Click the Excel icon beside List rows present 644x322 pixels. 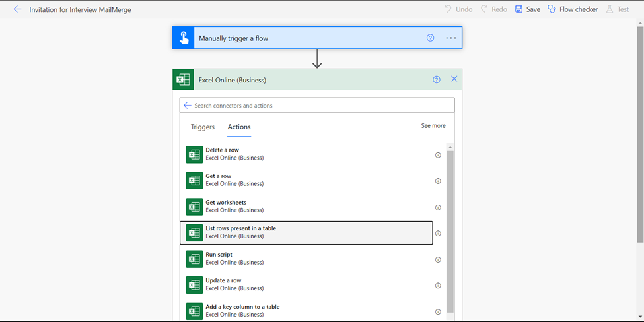click(x=194, y=233)
